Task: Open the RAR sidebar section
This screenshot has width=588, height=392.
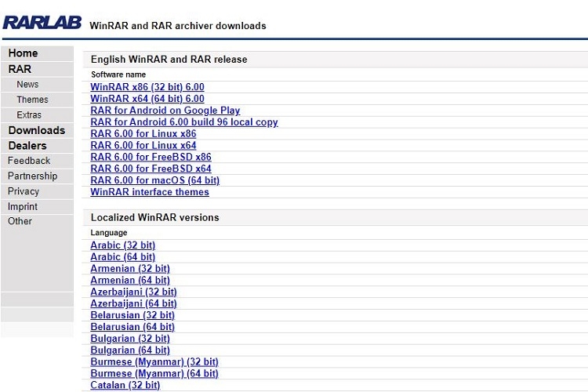Action: 20,69
